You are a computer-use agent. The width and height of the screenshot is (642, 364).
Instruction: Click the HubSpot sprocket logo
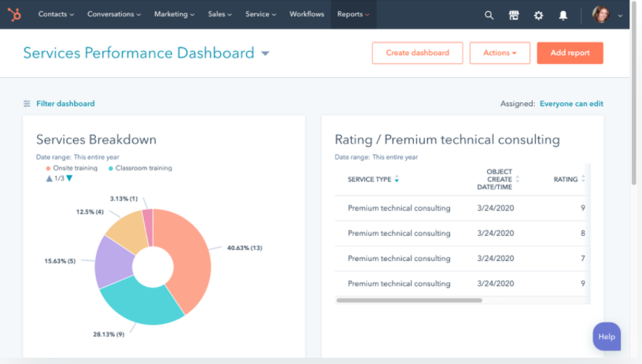click(x=16, y=14)
